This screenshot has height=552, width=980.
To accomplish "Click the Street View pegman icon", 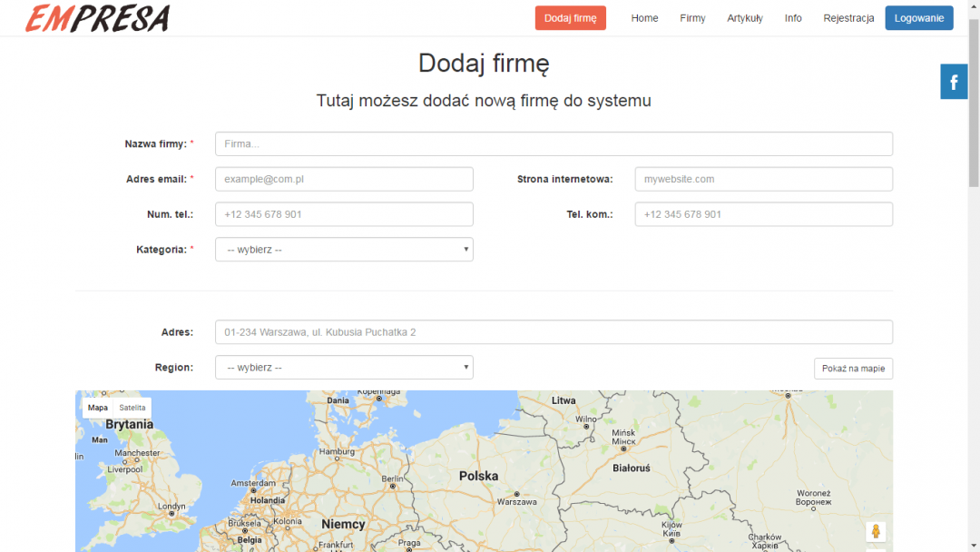I will pos(875,531).
